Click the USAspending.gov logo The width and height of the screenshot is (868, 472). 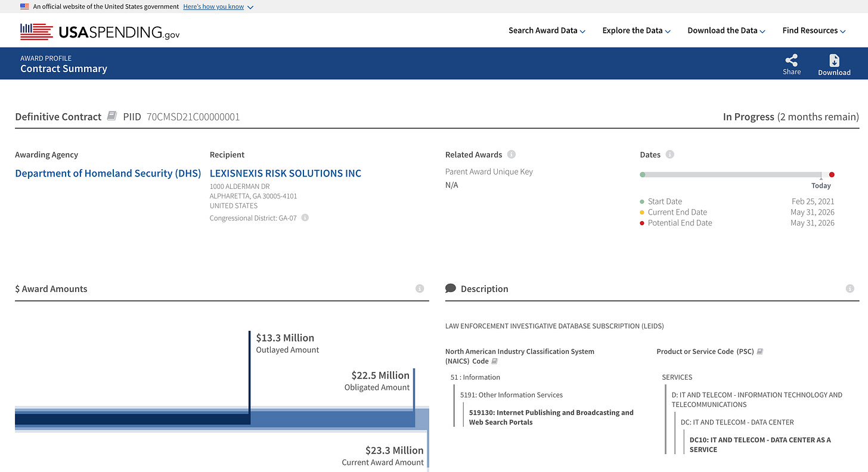(100, 32)
